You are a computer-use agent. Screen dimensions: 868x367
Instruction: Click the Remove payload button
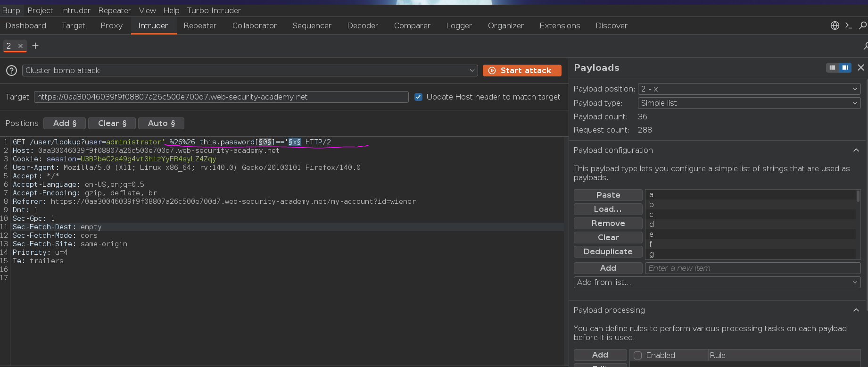pos(608,223)
